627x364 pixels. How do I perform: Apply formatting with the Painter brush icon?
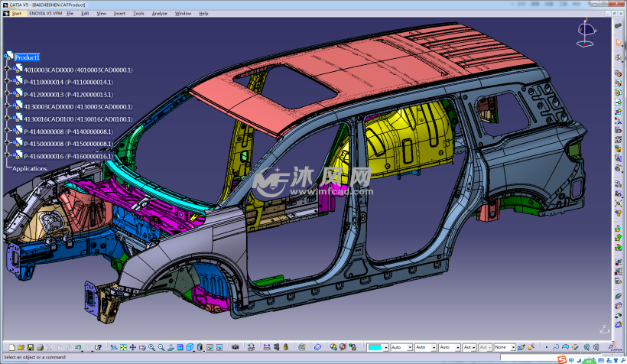pyautogui.click(x=521, y=347)
